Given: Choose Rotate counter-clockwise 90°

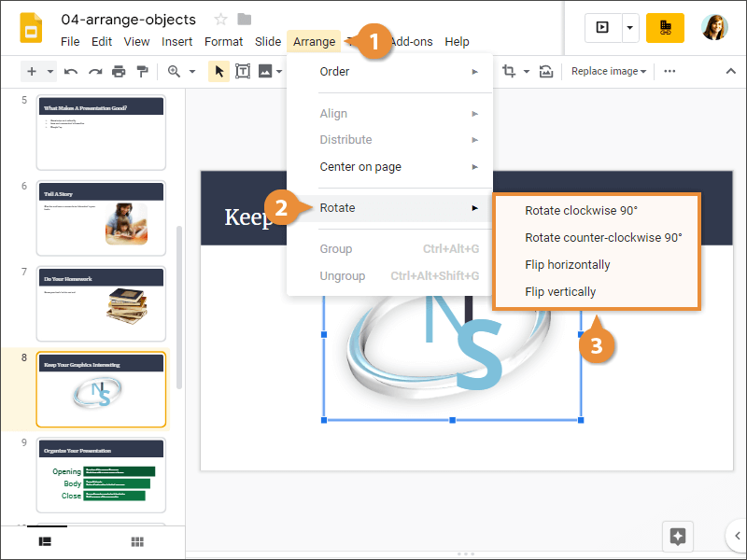Looking at the screenshot, I should click(597, 238).
